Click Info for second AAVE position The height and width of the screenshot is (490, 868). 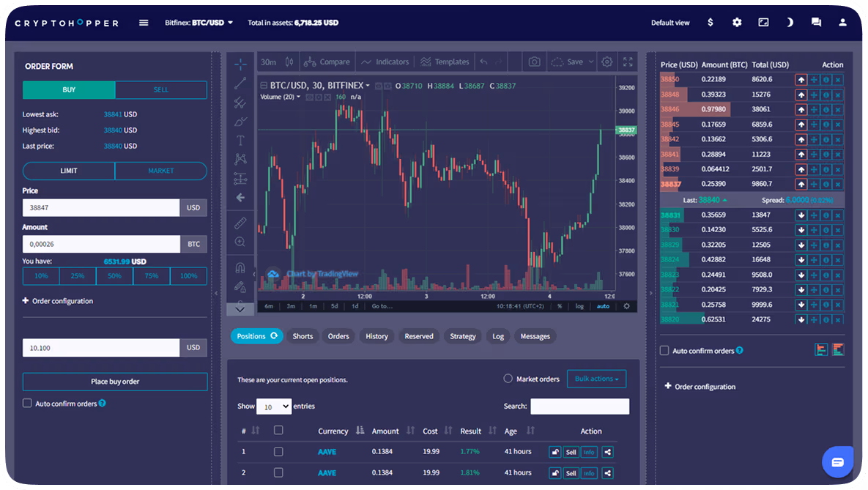pyautogui.click(x=589, y=473)
